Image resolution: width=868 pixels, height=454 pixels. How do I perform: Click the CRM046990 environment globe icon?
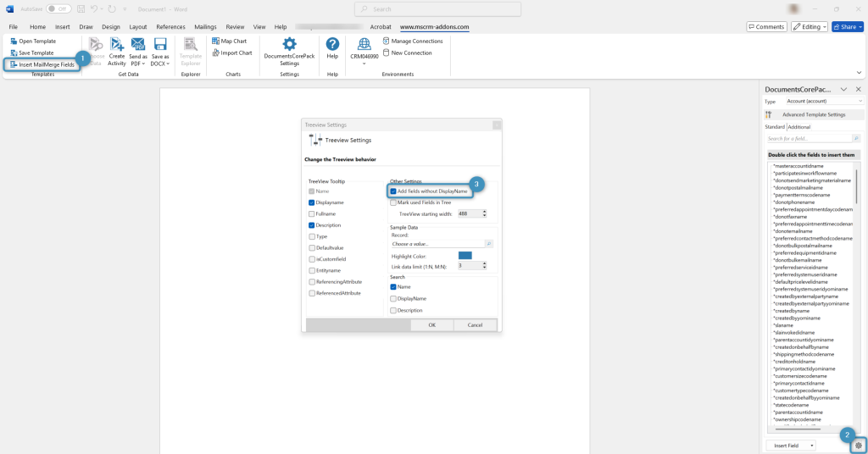click(364, 44)
